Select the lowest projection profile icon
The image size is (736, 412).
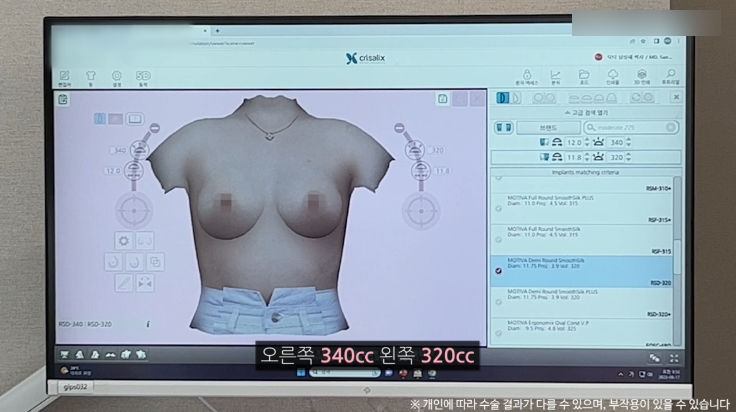[574, 98]
